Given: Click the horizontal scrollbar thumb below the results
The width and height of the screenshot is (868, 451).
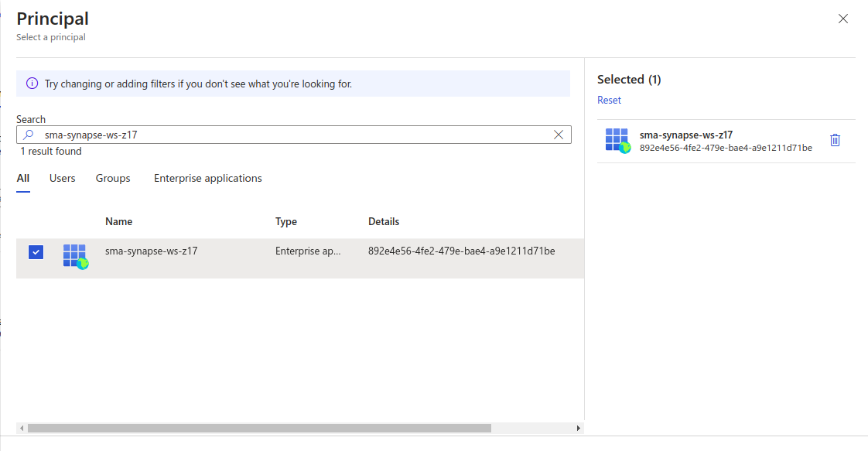Looking at the screenshot, I should point(259,428).
